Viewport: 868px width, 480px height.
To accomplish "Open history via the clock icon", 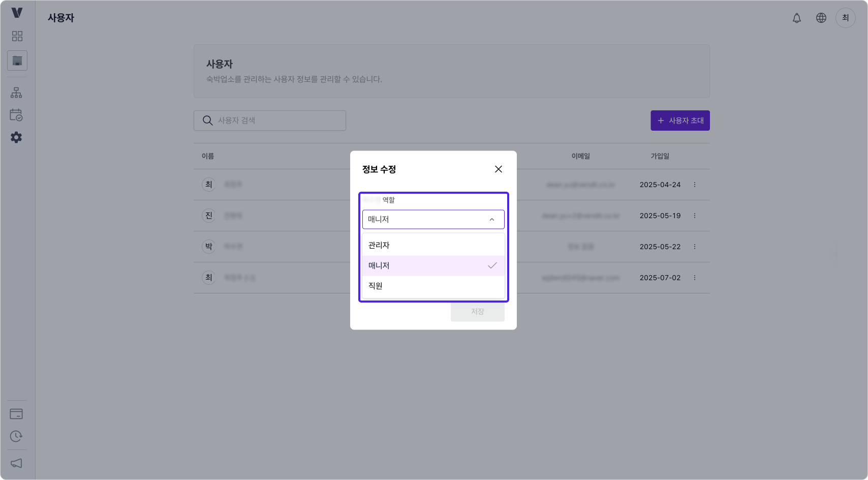I will pos(17,436).
